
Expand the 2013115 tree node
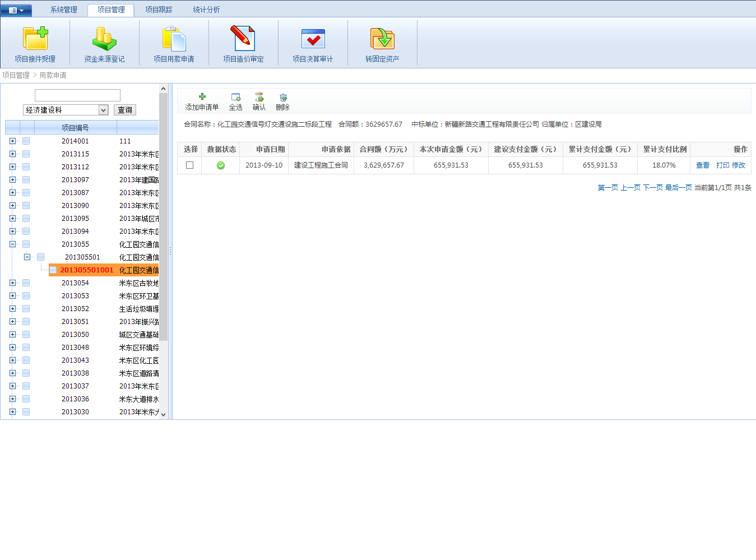pos(12,154)
